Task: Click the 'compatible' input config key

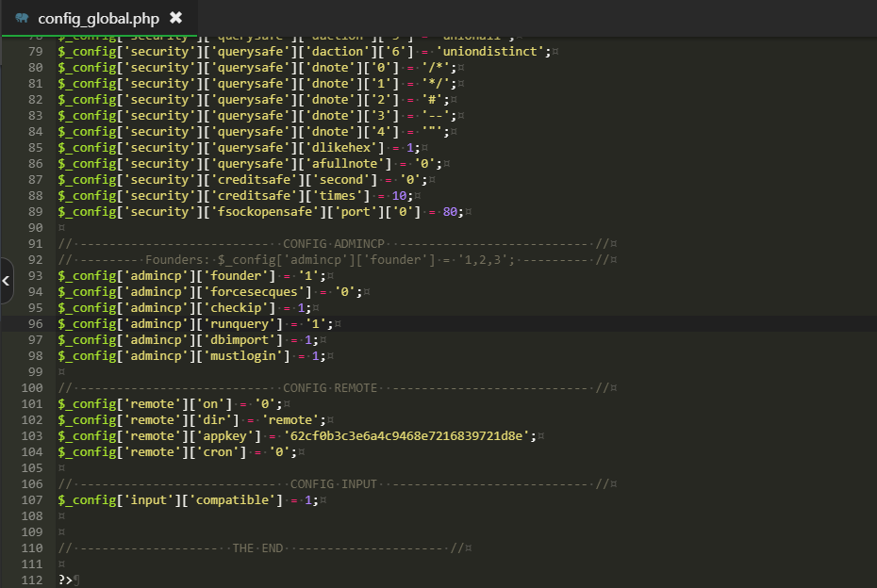Action: pos(234,500)
